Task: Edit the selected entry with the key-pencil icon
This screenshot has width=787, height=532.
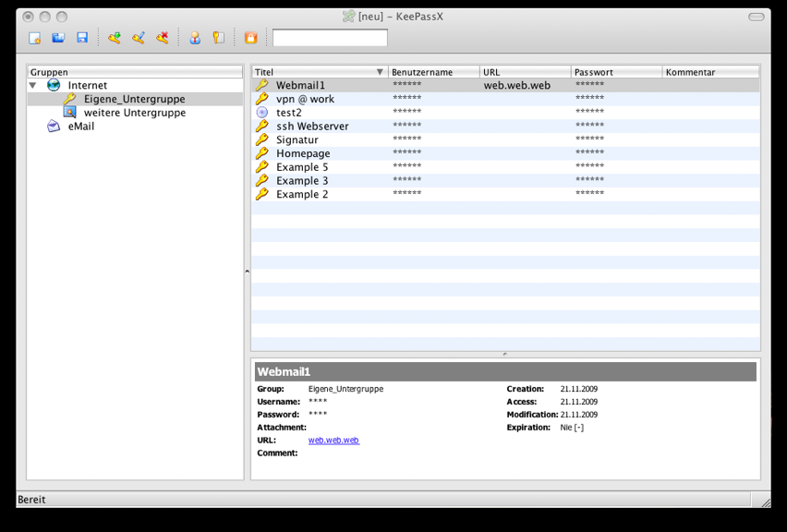Action: click(x=139, y=38)
